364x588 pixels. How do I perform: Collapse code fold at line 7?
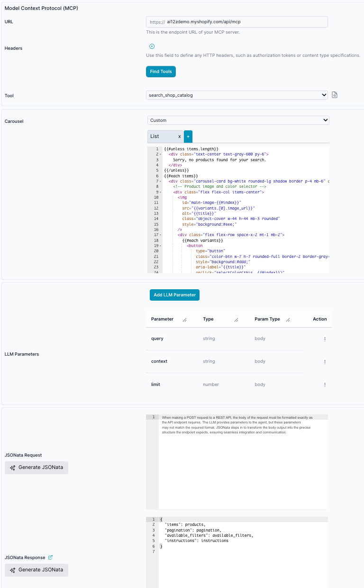click(x=161, y=181)
